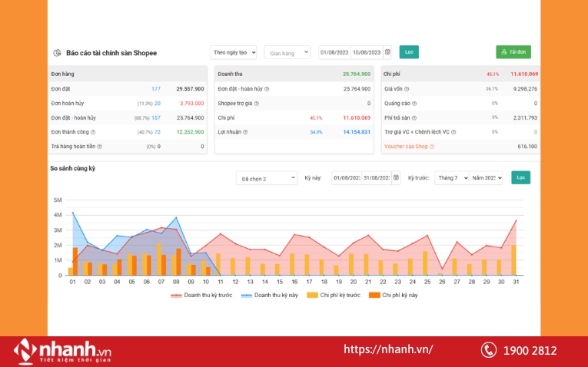
Task: Open calendar icon next to 31/08/2023 date
Action: (x=396, y=177)
